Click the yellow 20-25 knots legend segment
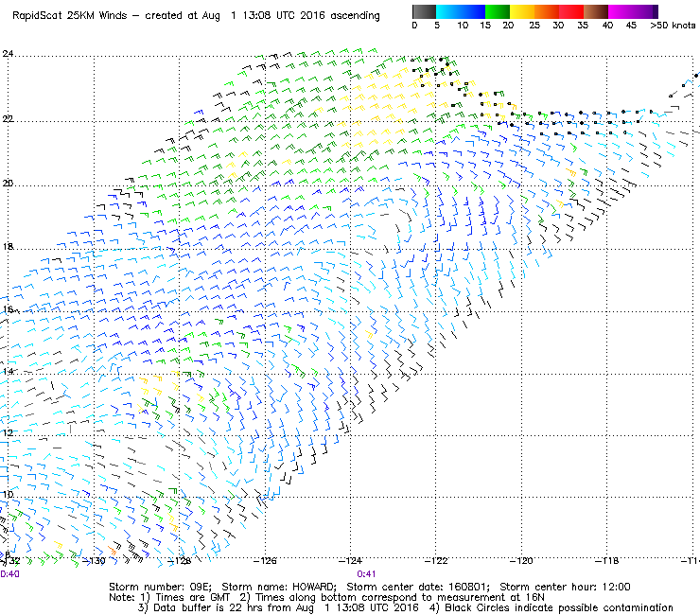The width and height of the screenshot is (700, 615). pyautogui.click(x=522, y=11)
